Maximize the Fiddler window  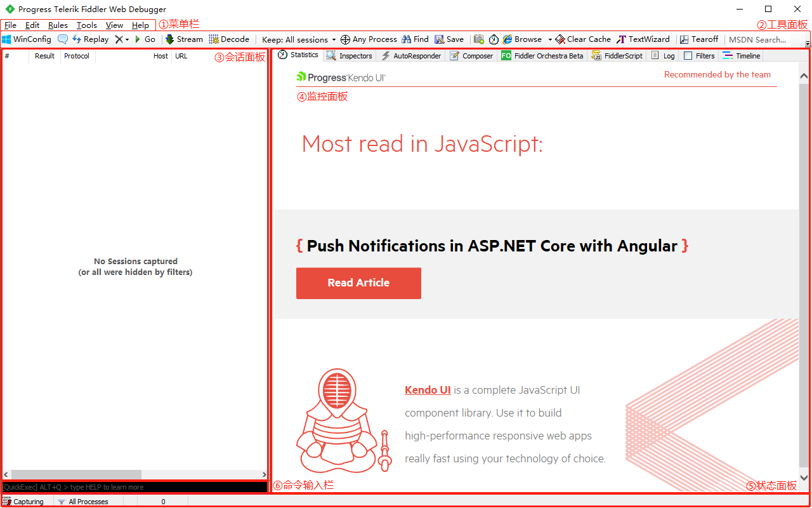pyautogui.click(x=768, y=9)
